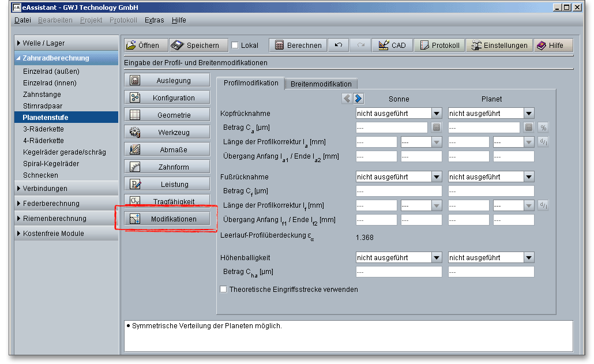
Task: Click the Berechnen calculator icon
Action: [x=279, y=46]
